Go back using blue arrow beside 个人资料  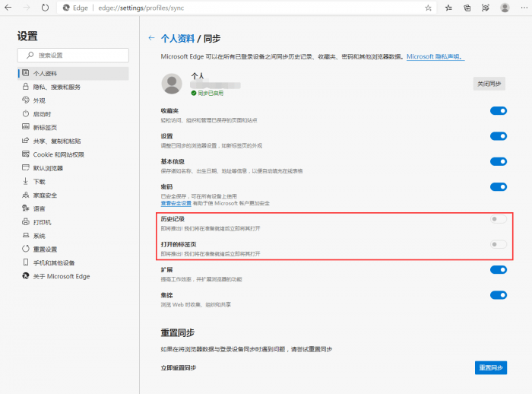(x=151, y=38)
